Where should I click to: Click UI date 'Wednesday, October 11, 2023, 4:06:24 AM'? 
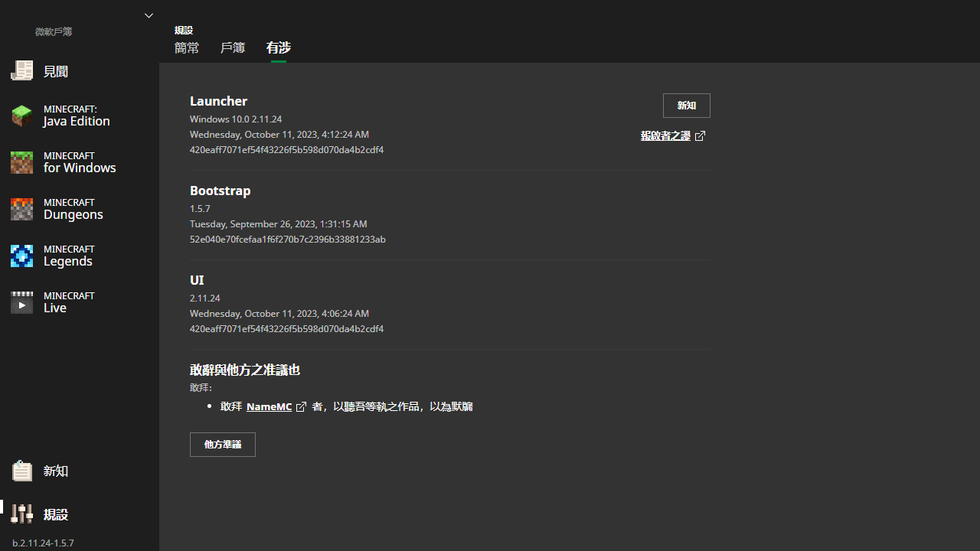[x=279, y=314]
